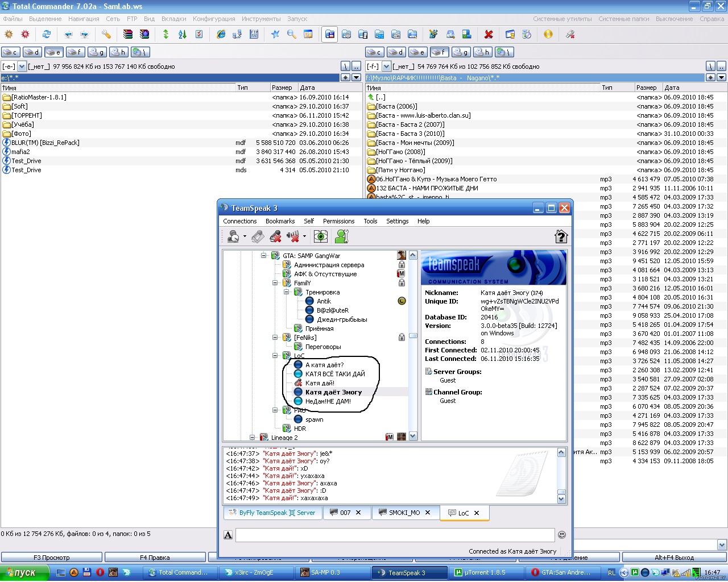Viewport: 728px width, 582px height.
Task: Collapse the FamilY channel in TeamSpeak tree
Action: coord(275,283)
